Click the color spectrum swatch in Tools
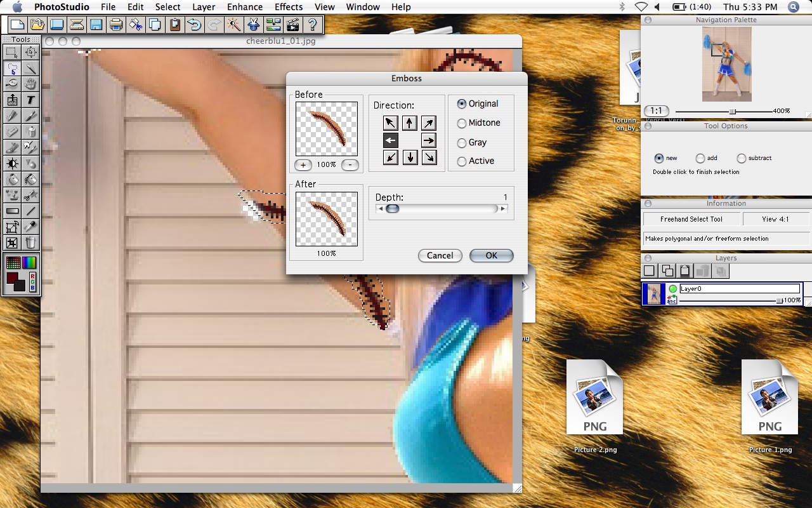This screenshot has height=508, width=812. pyautogui.click(x=30, y=262)
